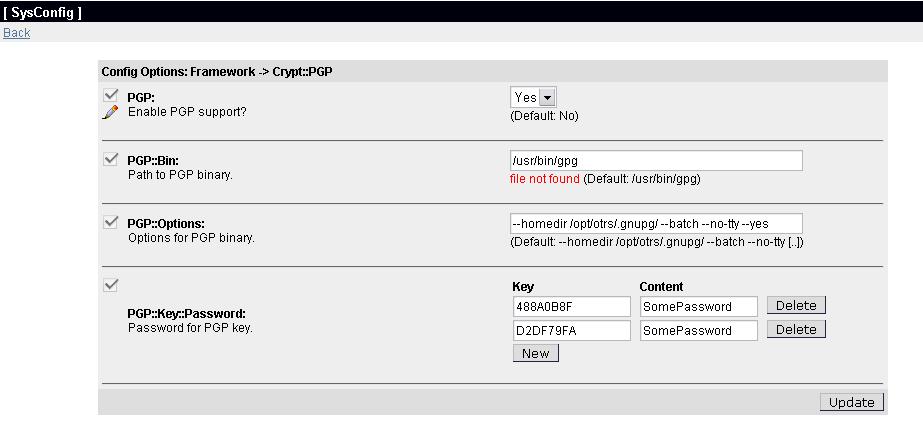Focus the PGP binary path field

(656, 161)
